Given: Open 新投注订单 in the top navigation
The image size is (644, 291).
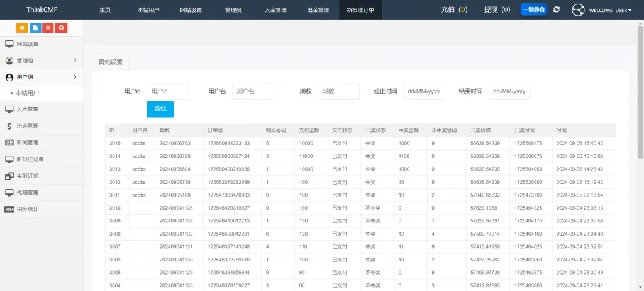Looking at the screenshot, I should point(360,10).
